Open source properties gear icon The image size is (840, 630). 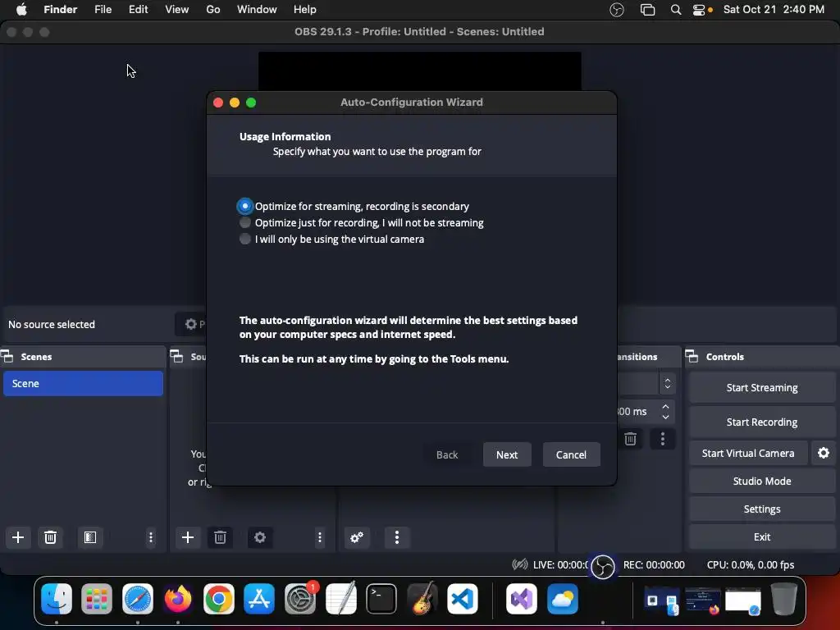pyautogui.click(x=260, y=537)
